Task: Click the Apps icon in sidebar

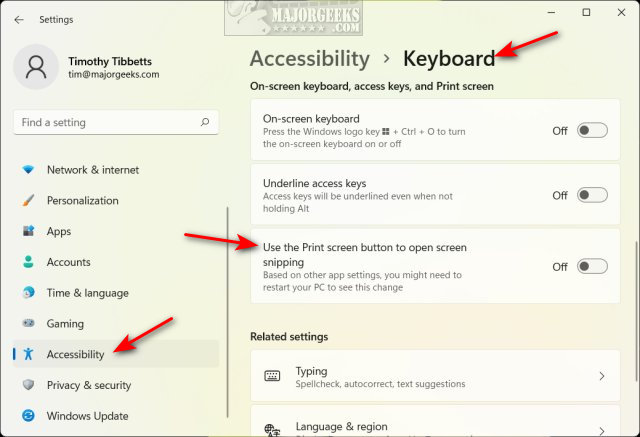Action: click(28, 232)
